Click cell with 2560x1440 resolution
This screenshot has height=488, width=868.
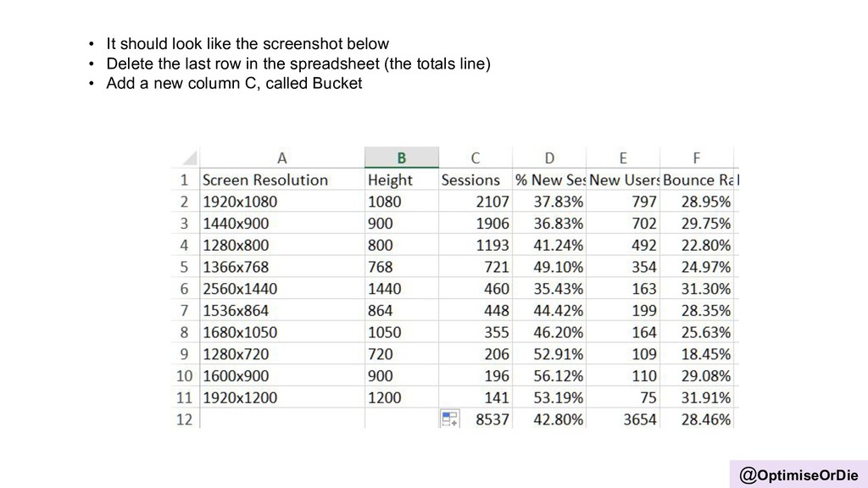click(x=281, y=289)
